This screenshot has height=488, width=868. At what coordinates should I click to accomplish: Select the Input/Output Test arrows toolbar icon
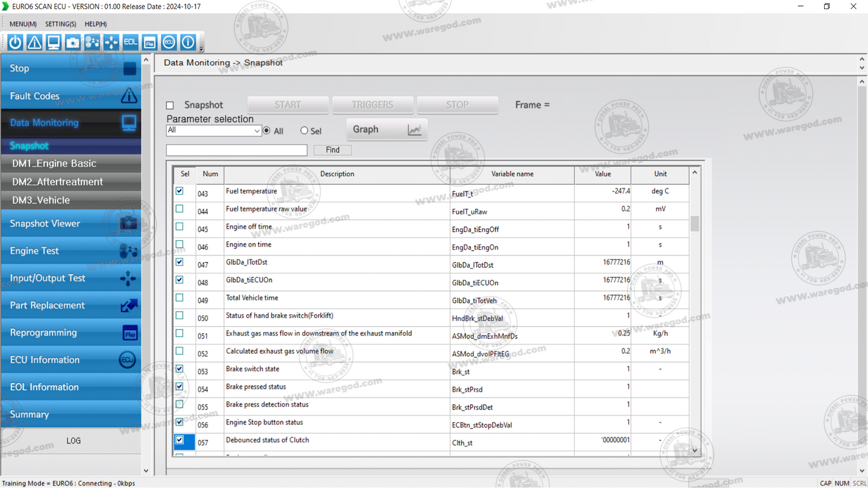pos(111,42)
